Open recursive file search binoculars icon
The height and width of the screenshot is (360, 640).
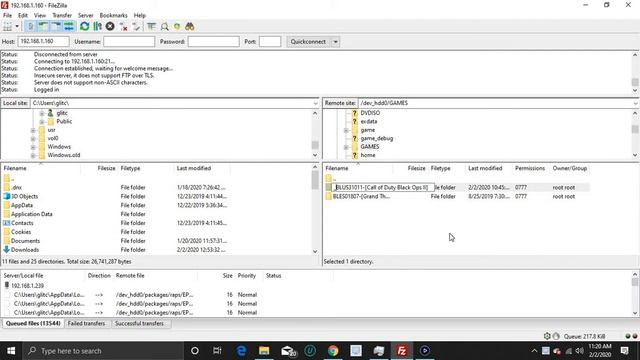[189, 27]
